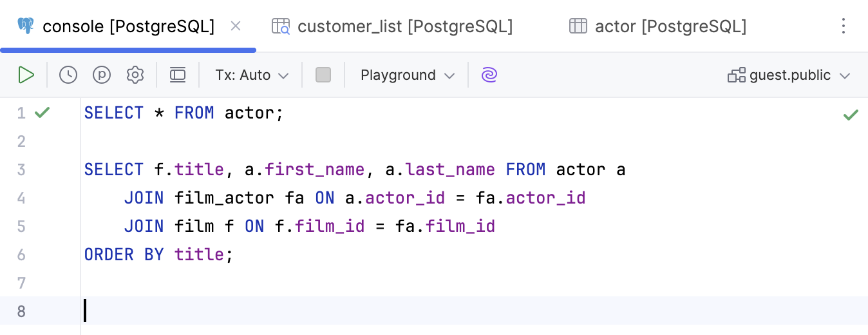The height and width of the screenshot is (335, 868).
Task: Toggle in-editor results layout icon
Action: 178,75
